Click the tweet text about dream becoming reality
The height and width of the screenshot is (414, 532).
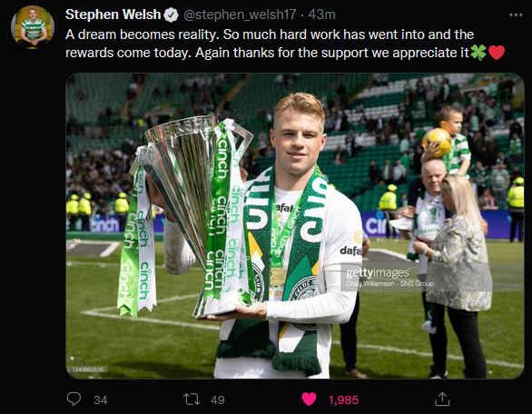285,44
